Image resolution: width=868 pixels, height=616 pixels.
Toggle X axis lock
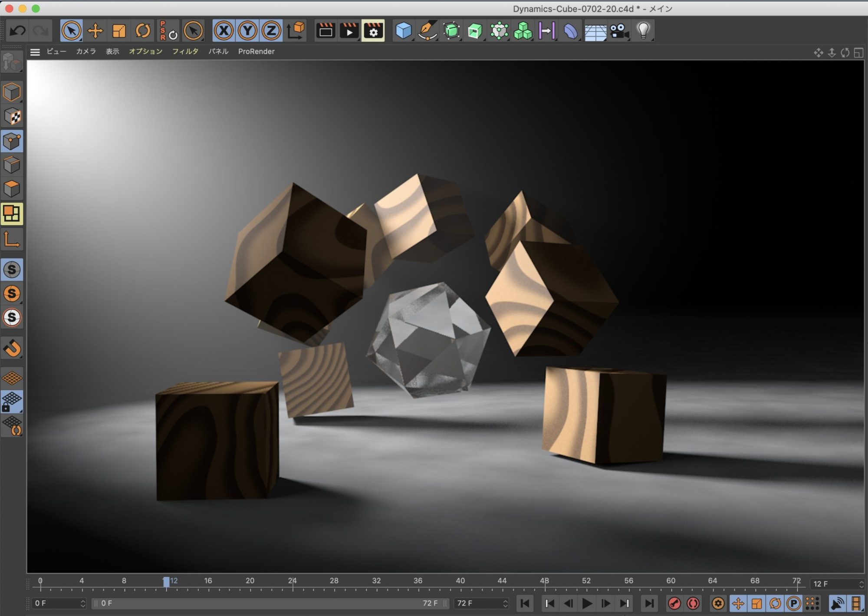click(x=224, y=31)
